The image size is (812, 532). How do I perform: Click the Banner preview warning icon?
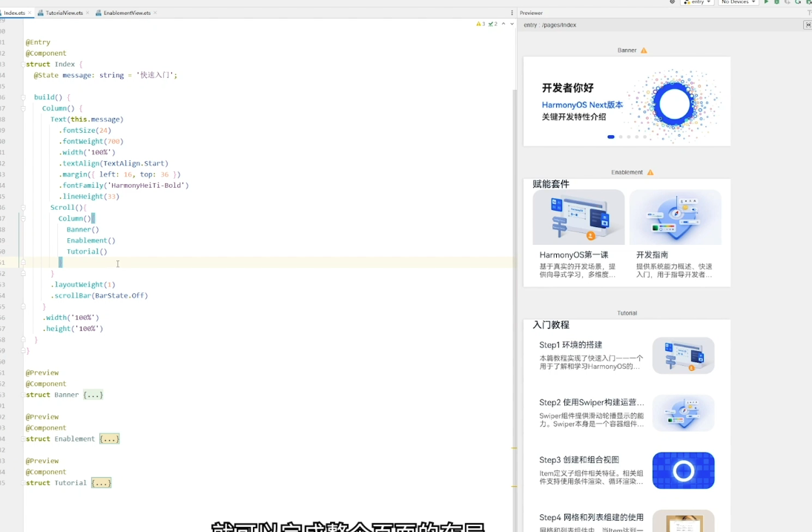click(644, 50)
